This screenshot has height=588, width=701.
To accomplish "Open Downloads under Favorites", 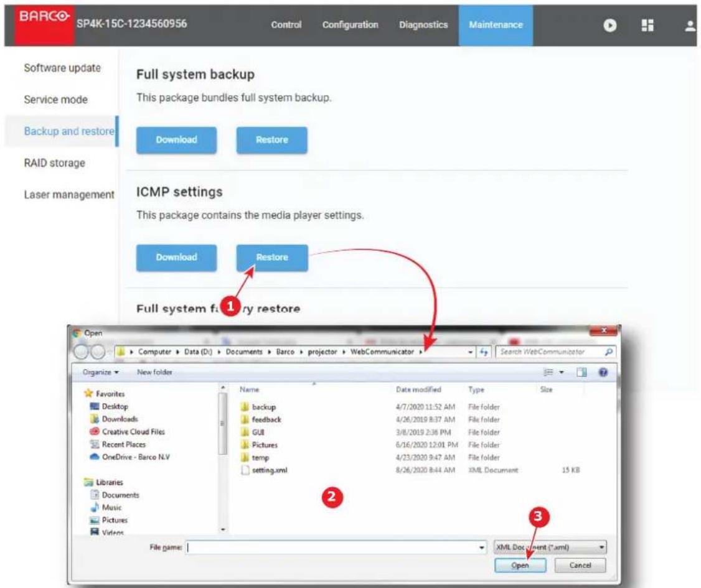I will 120,419.
